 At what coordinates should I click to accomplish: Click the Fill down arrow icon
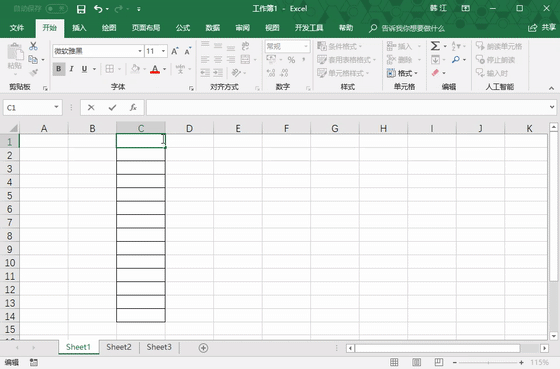[x=435, y=59]
